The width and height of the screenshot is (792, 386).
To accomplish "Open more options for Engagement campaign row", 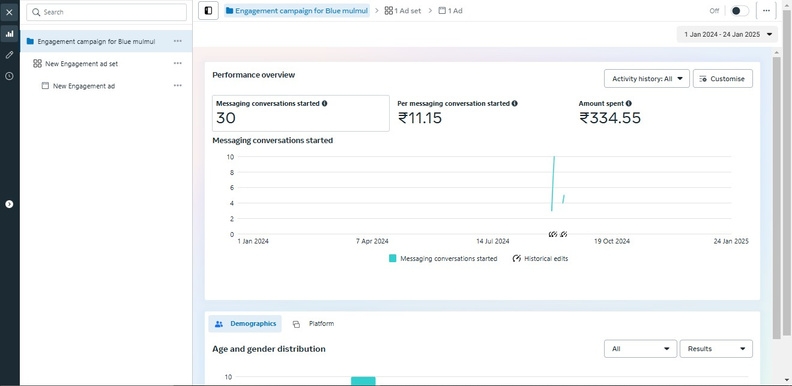I will pos(178,41).
